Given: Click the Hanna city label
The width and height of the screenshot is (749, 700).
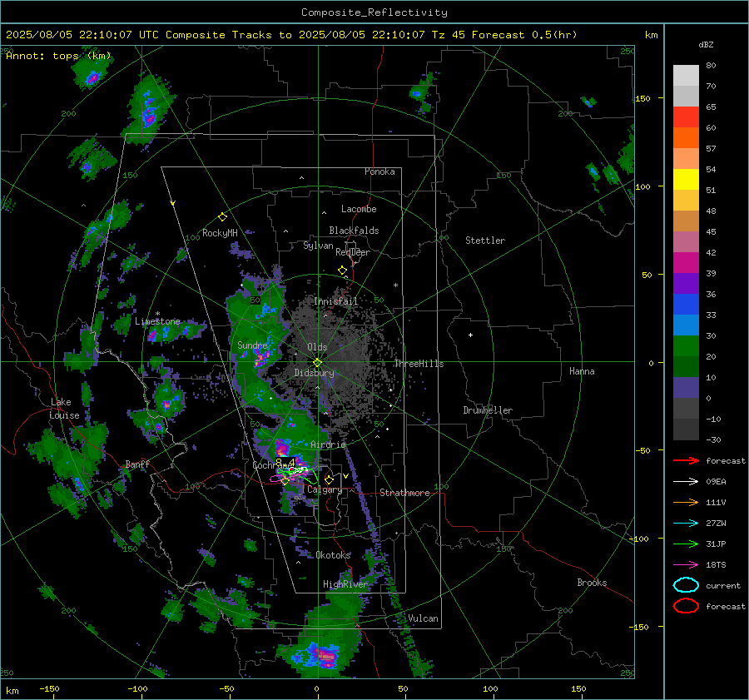Looking at the screenshot, I should (582, 371).
